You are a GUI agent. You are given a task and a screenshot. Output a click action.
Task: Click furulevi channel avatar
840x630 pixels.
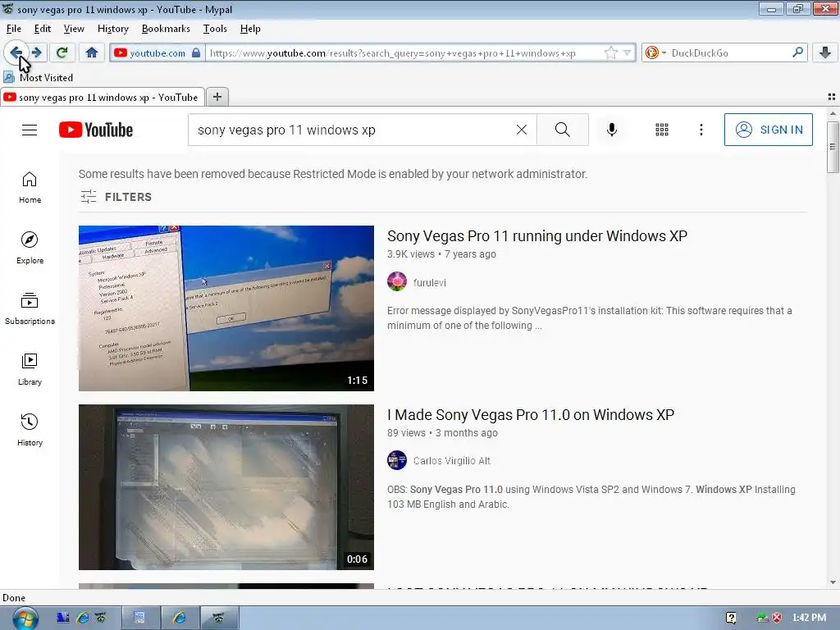coord(397,282)
